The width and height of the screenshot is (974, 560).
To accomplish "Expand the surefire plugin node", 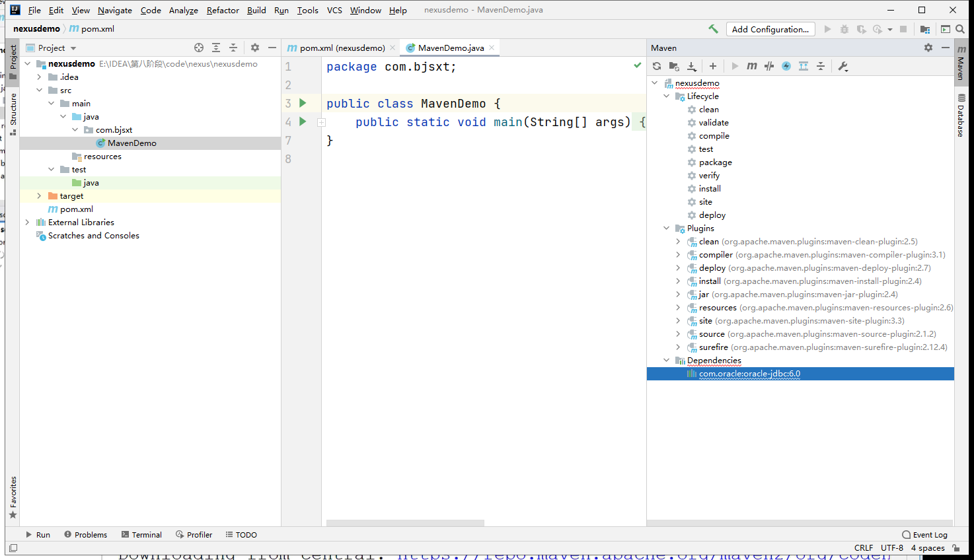I will click(x=678, y=347).
